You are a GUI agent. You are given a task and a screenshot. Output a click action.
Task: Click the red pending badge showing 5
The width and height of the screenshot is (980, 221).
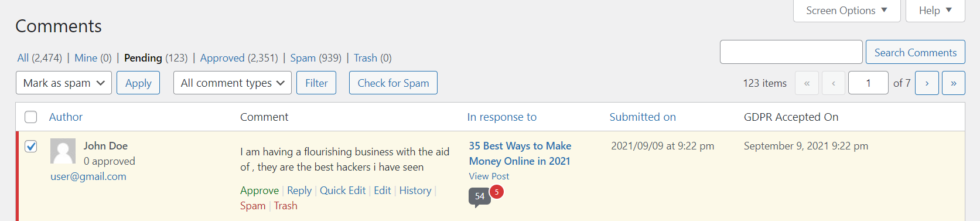pyautogui.click(x=497, y=192)
